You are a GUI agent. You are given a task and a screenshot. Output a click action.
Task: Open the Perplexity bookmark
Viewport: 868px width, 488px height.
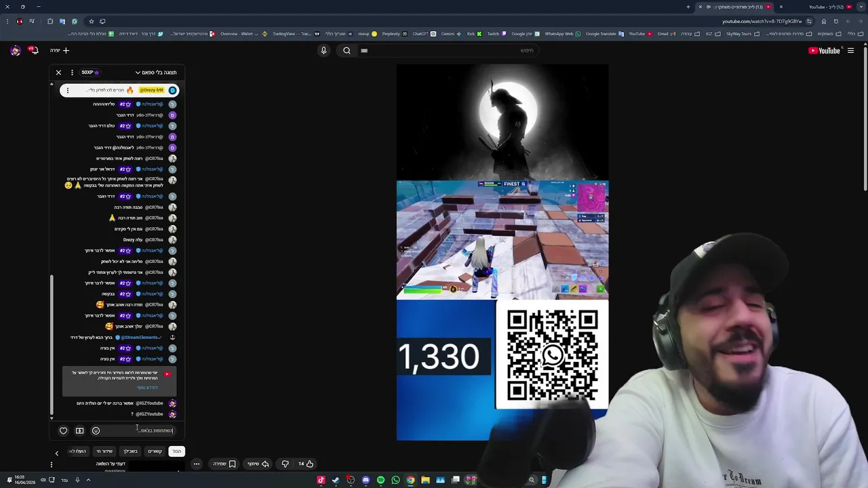tap(393, 34)
